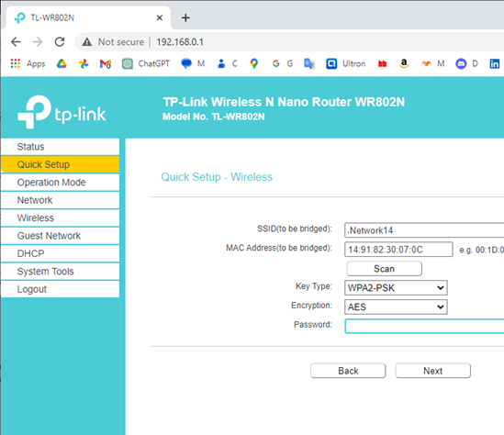Screen dimensions: 504x435
Task: Expand the Key Type dropdown
Action: pyautogui.click(x=396, y=287)
